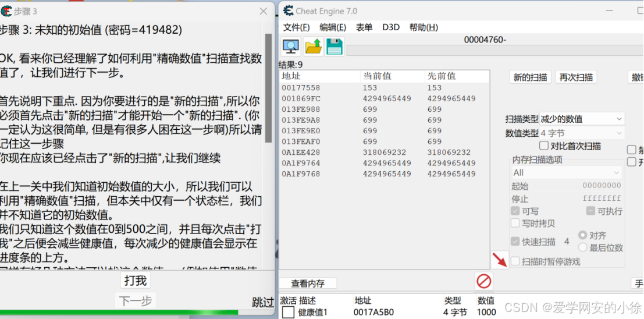The width and height of the screenshot is (644, 319).
Task: Click the red no-entry clear list icon
Action: point(484,282)
